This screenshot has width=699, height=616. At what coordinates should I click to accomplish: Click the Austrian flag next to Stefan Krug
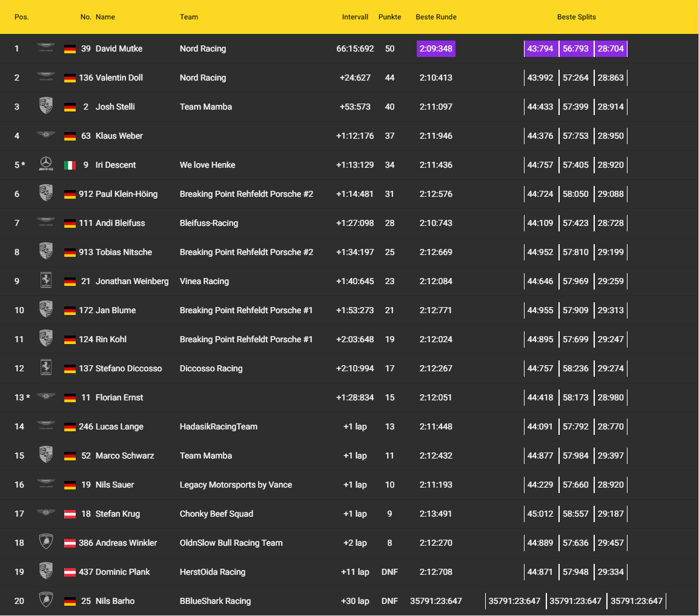[70, 514]
